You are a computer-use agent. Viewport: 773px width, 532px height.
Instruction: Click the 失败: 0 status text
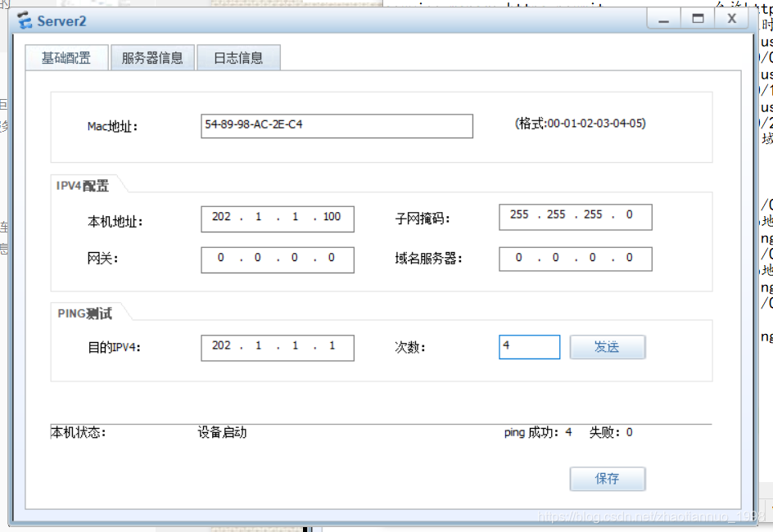611,432
